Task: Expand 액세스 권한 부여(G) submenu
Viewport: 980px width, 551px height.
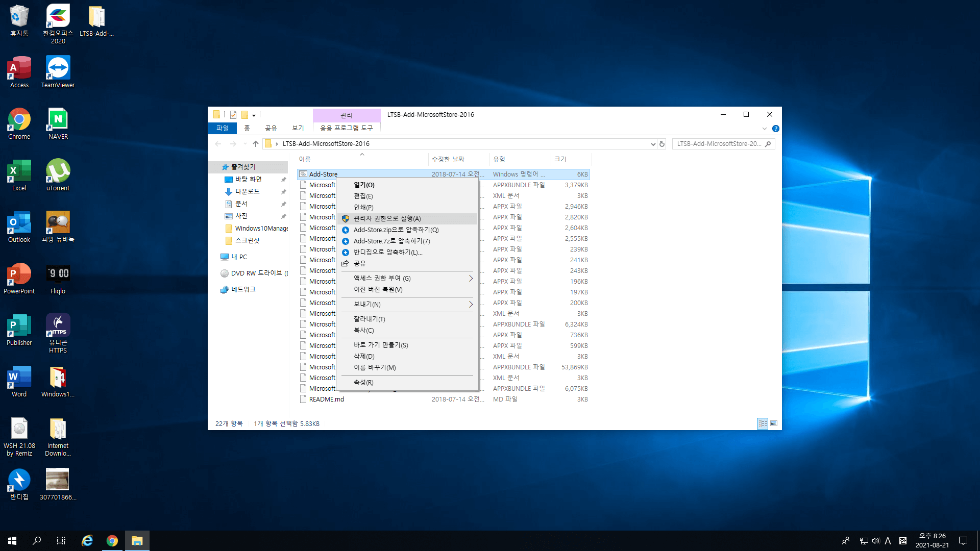Action: [x=408, y=278]
